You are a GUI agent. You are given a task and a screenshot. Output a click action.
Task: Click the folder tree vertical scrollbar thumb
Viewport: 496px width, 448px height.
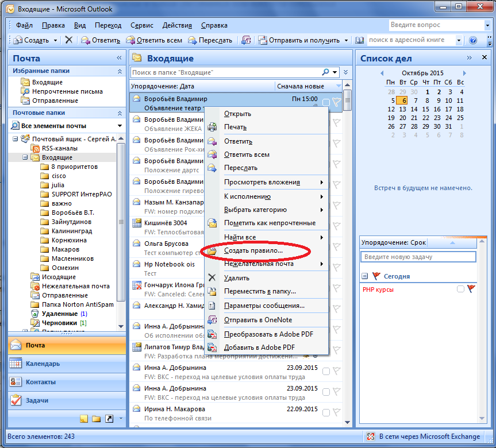[x=121, y=222]
